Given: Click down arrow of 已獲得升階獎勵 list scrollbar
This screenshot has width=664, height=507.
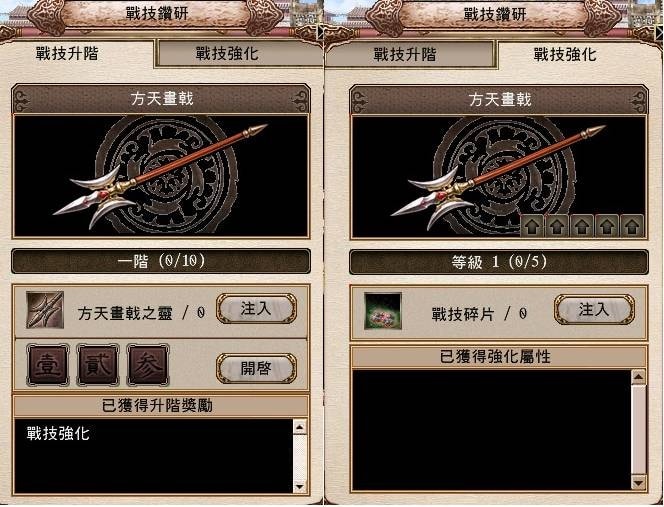Looking at the screenshot, I should [x=299, y=486].
